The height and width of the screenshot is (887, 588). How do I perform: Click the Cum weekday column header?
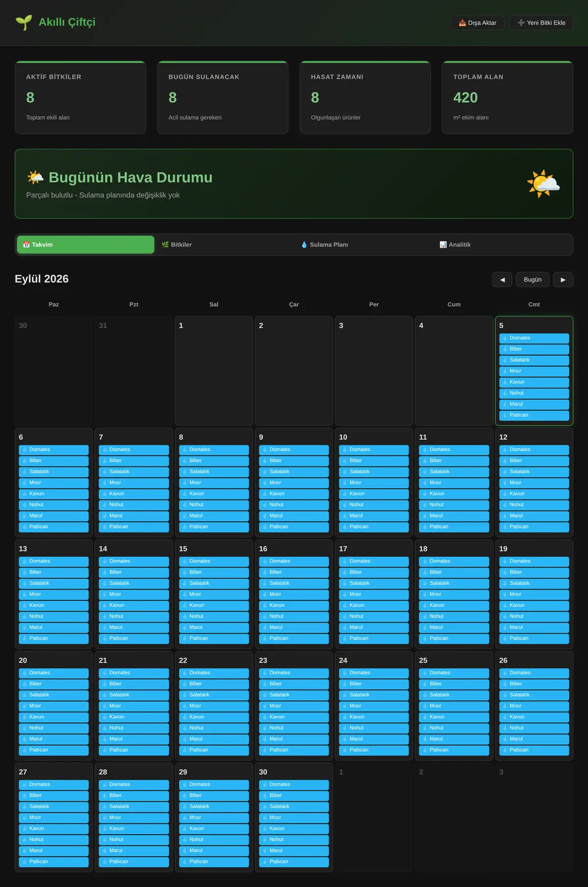point(454,304)
